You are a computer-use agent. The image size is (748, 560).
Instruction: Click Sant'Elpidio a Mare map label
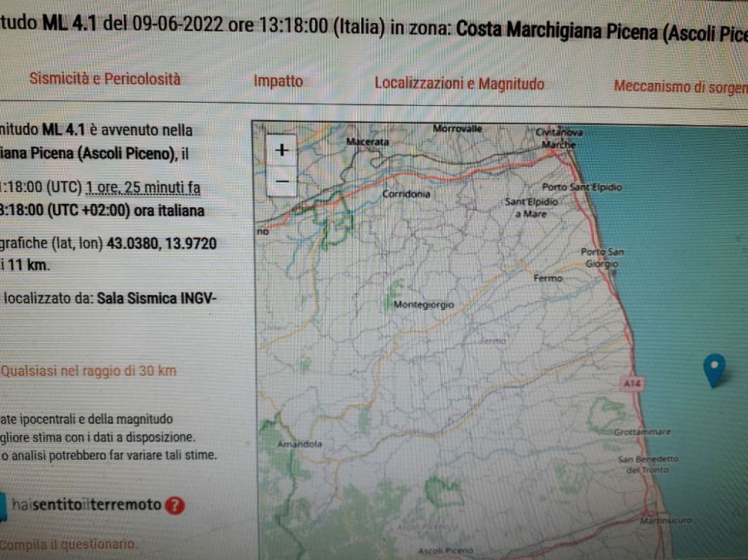pos(531,208)
